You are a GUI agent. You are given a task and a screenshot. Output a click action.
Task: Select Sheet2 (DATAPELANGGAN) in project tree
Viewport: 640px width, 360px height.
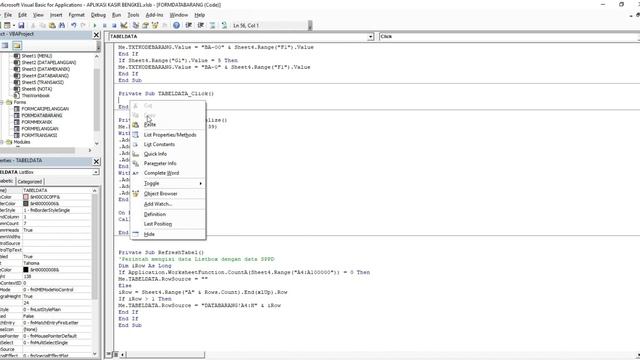(x=49, y=62)
